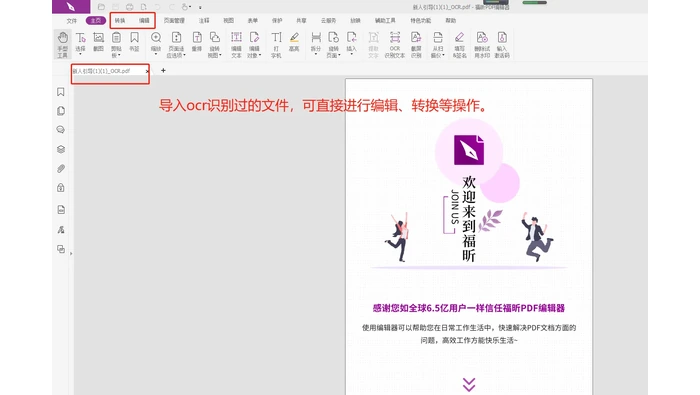This screenshot has width=700, height=395.
Task: Select the 打字机 typewriter tool
Action: (276, 45)
